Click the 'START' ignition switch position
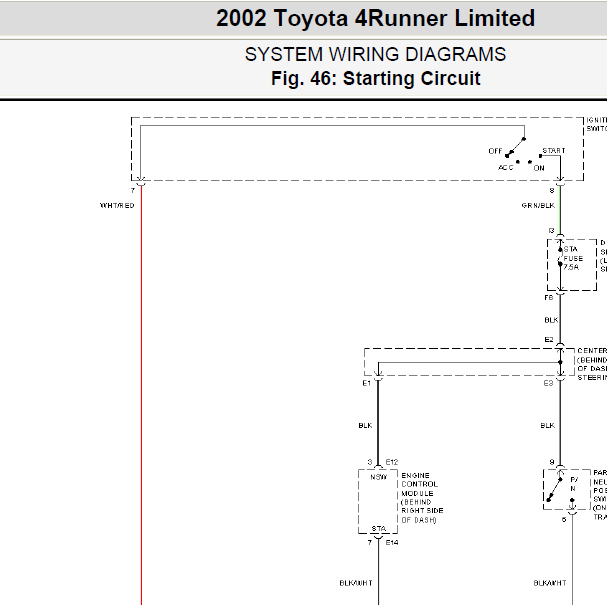This screenshot has height=605, width=607. pos(554,150)
